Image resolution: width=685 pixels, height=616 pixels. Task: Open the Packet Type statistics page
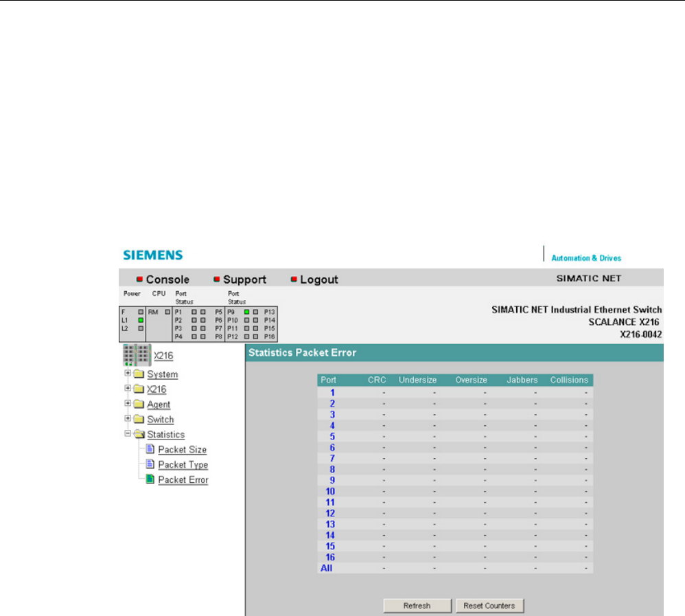click(183, 465)
